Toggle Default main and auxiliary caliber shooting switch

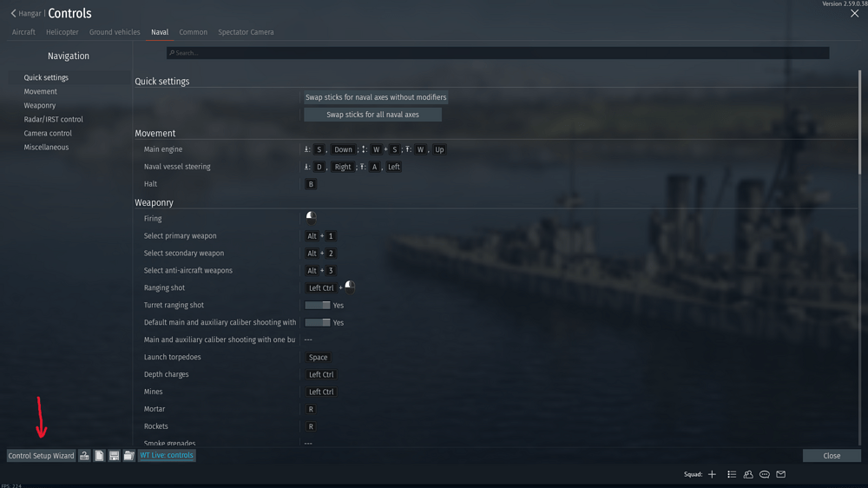(x=318, y=322)
